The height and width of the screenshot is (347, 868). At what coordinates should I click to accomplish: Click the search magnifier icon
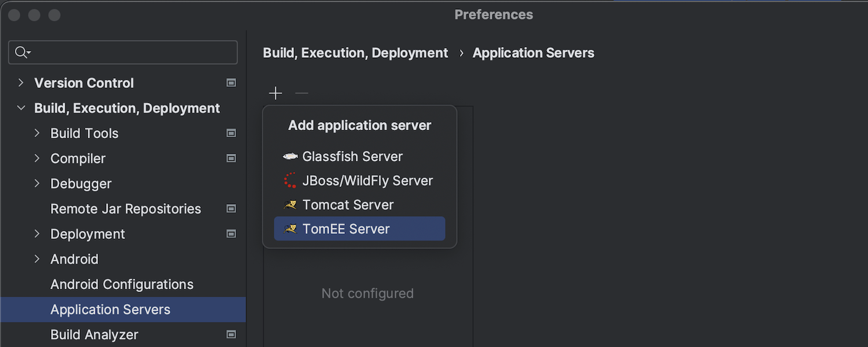(22, 53)
